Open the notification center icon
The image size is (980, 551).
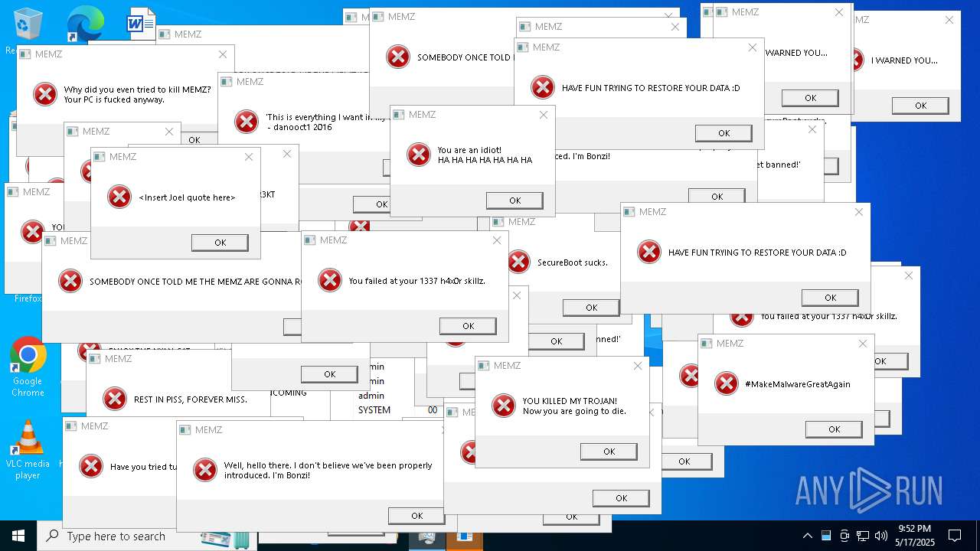coord(955,536)
